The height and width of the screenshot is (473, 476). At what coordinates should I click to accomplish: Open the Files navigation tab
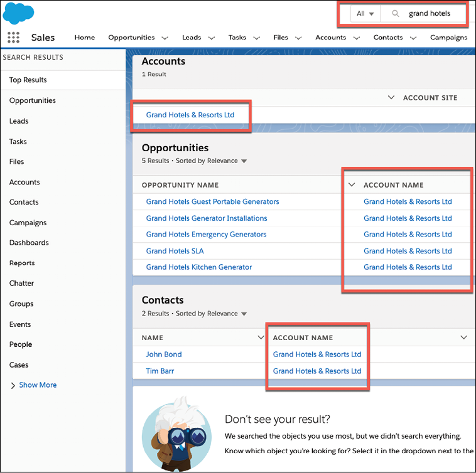tap(281, 37)
